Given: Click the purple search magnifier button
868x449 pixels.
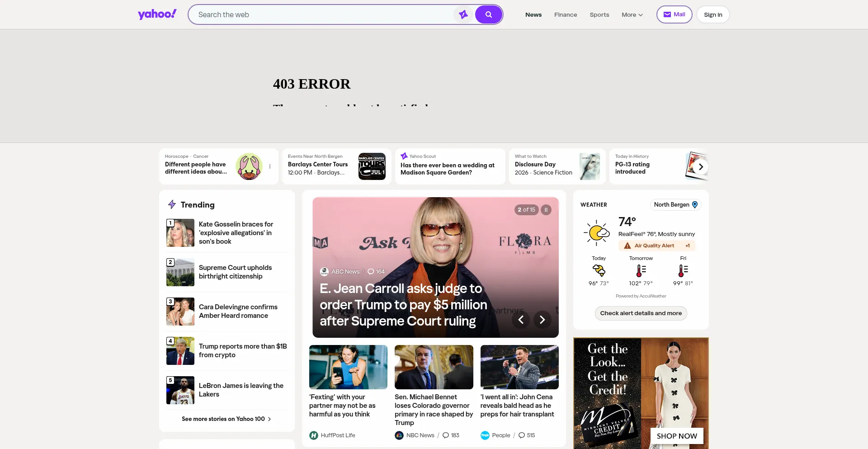Looking at the screenshot, I should pyautogui.click(x=489, y=14).
